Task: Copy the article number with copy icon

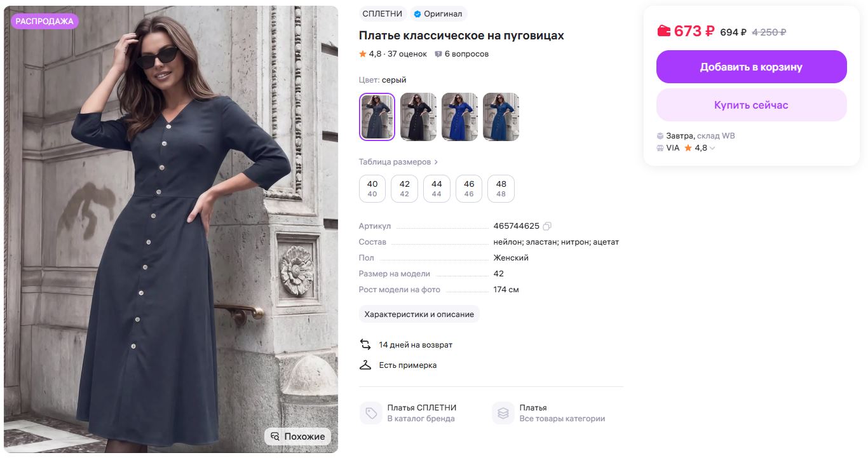Action: click(x=547, y=226)
